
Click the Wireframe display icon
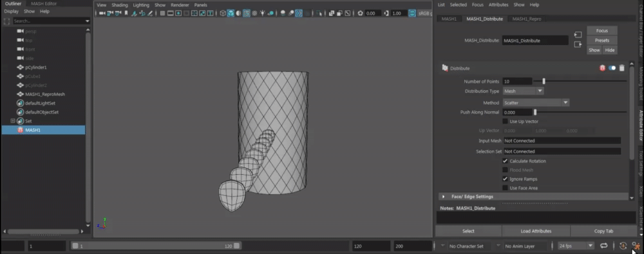(223, 14)
